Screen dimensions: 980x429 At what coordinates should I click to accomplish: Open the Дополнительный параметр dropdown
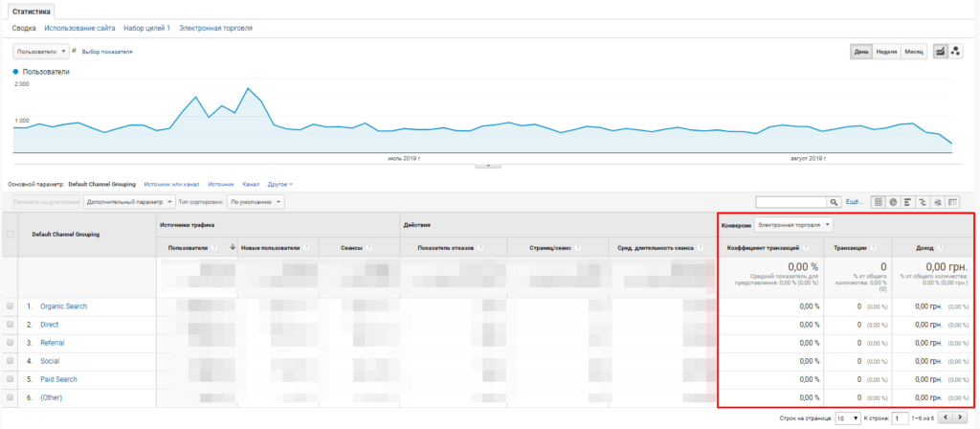point(129,202)
